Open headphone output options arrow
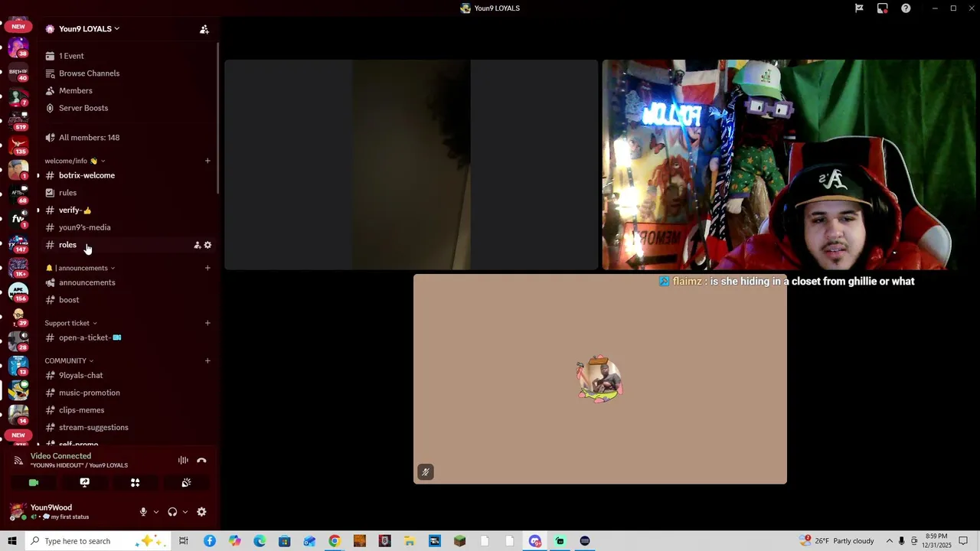Screen dimensions: 980x551 click(x=185, y=512)
